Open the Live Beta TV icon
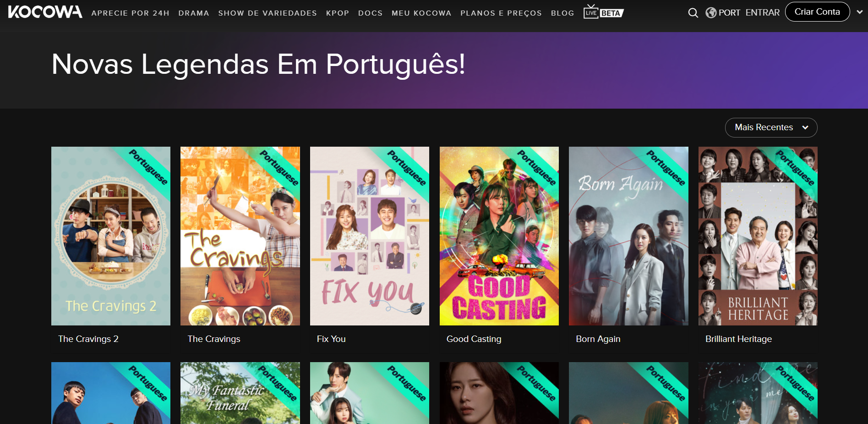This screenshot has width=868, height=424. (x=603, y=12)
